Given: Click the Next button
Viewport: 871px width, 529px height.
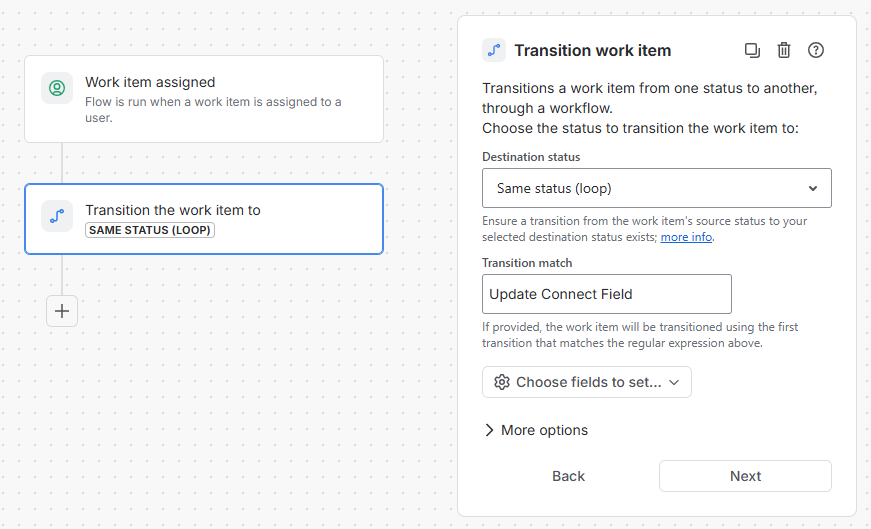Looking at the screenshot, I should pos(745,476).
